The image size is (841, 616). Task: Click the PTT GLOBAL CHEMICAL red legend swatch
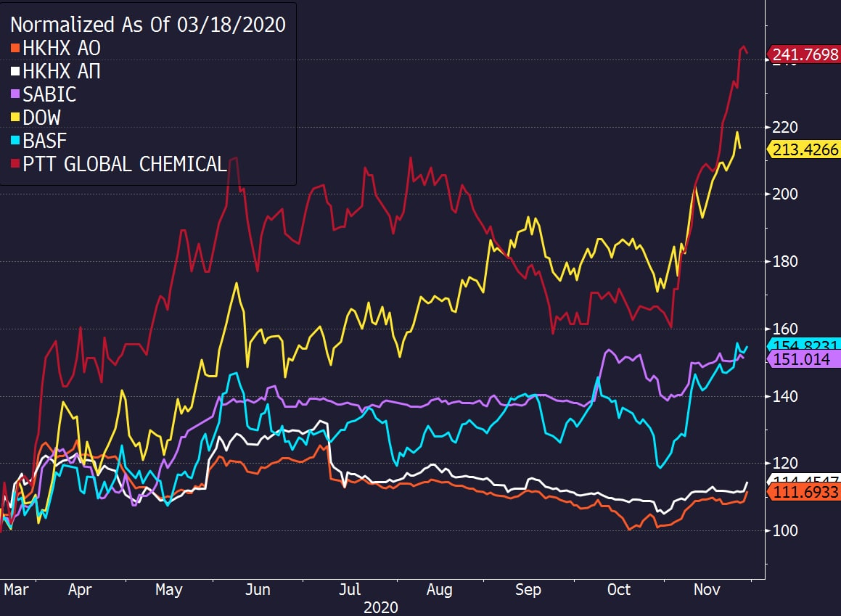(15, 163)
